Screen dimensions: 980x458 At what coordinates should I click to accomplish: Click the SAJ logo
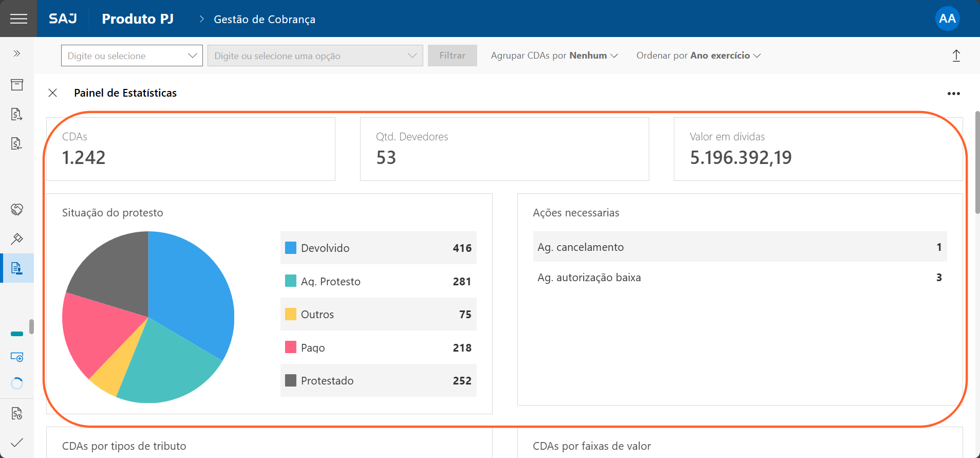63,19
